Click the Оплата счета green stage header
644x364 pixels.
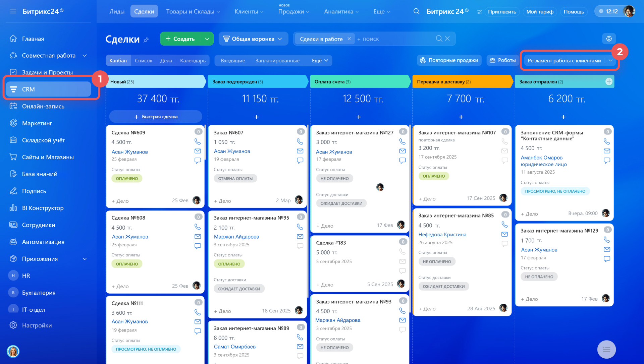coord(359,81)
